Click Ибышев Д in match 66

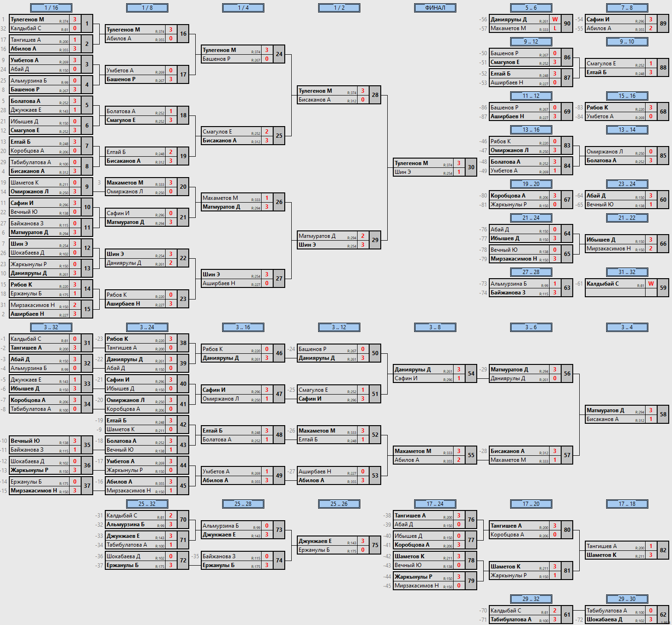(x=601, y=240)
